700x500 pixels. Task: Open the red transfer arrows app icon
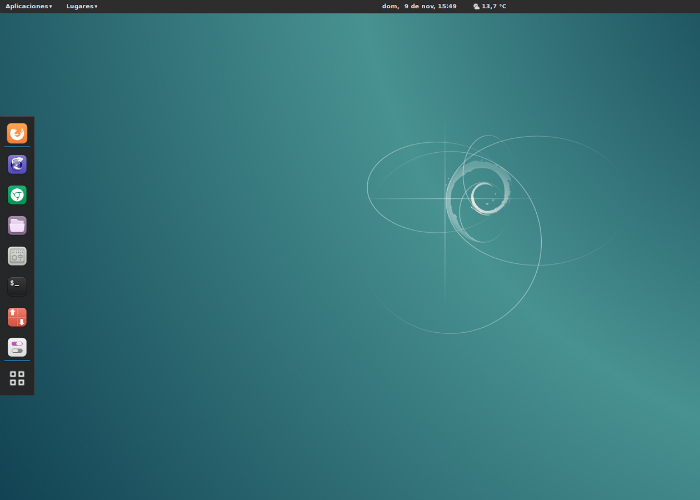pos(17,317)
